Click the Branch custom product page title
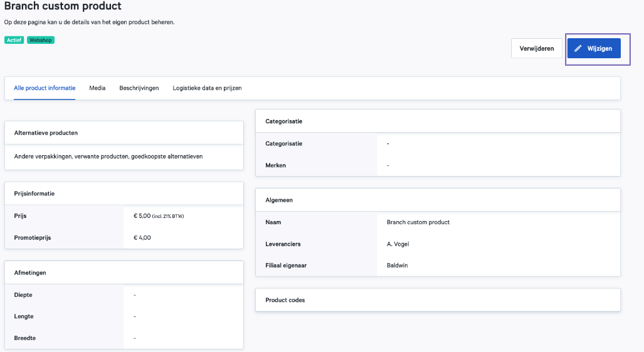The height and width of the screenshot is (352, 644). pos(63,6)
